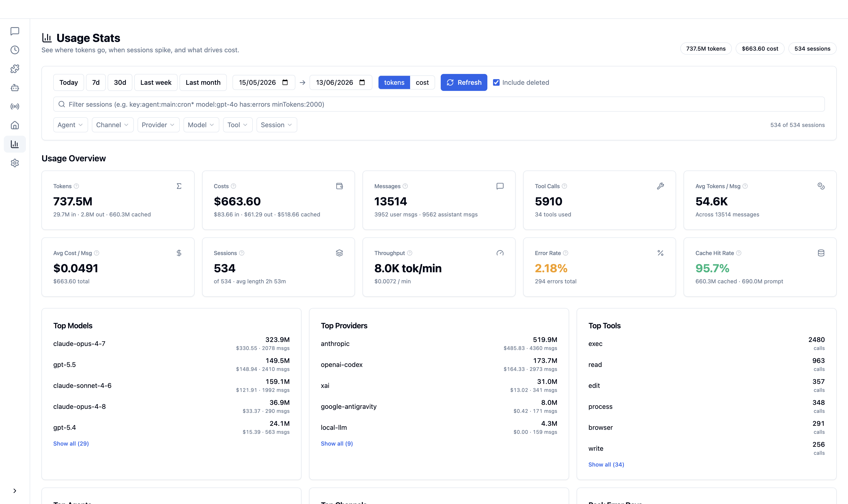Open the robot agents icon in sidebar
This screenshot has width=848, height=504.
15,88
